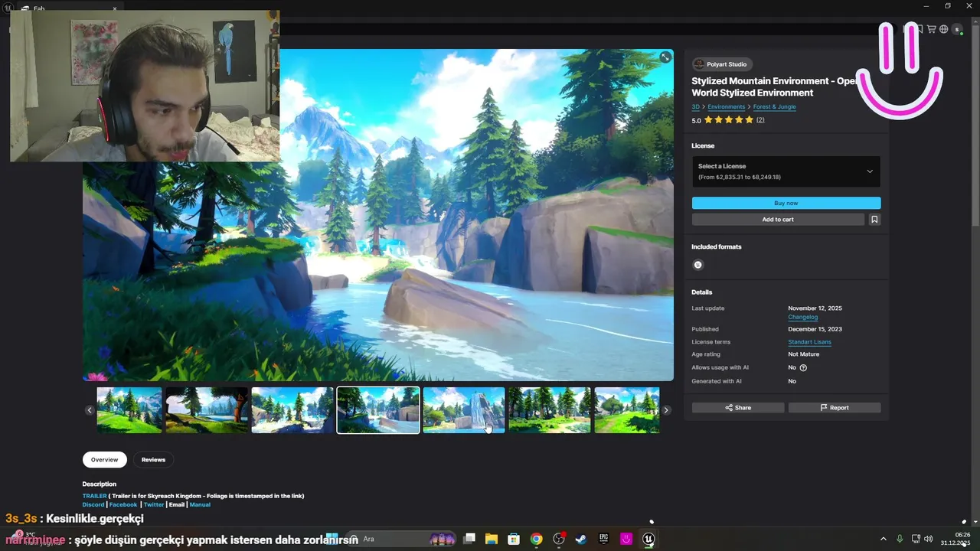Screen dimensions: 980x551
Task: Click the Polyart Studio publisher avatar
Action: point(699,64)
